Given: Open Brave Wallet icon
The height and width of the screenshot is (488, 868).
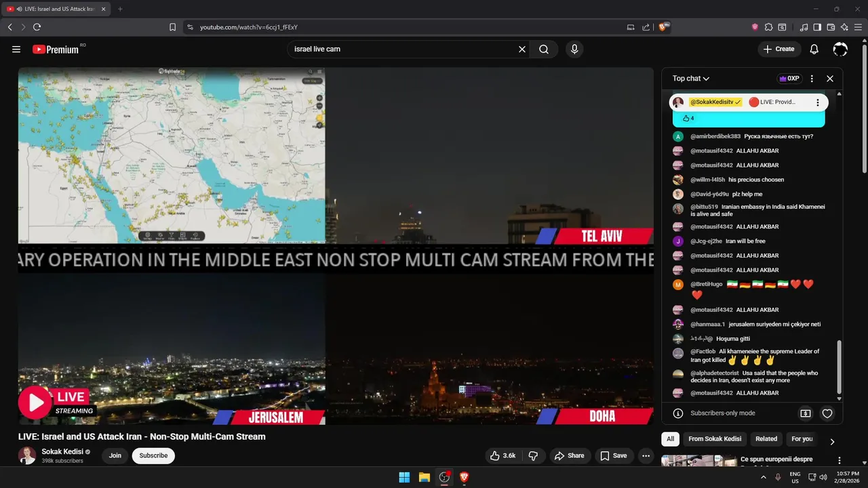Looking at the screenshot, I should pyautogui.click(x=831, y=27).
